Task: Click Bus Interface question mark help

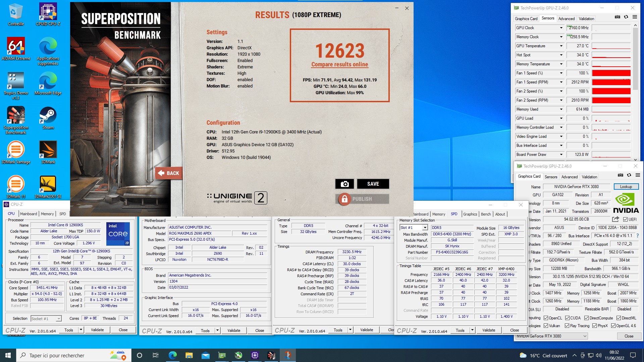Action: [x=638, y=236]
